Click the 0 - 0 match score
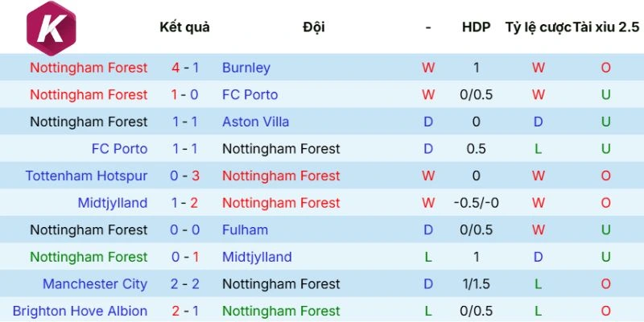 pyautogui.click(x=184, y=229)
